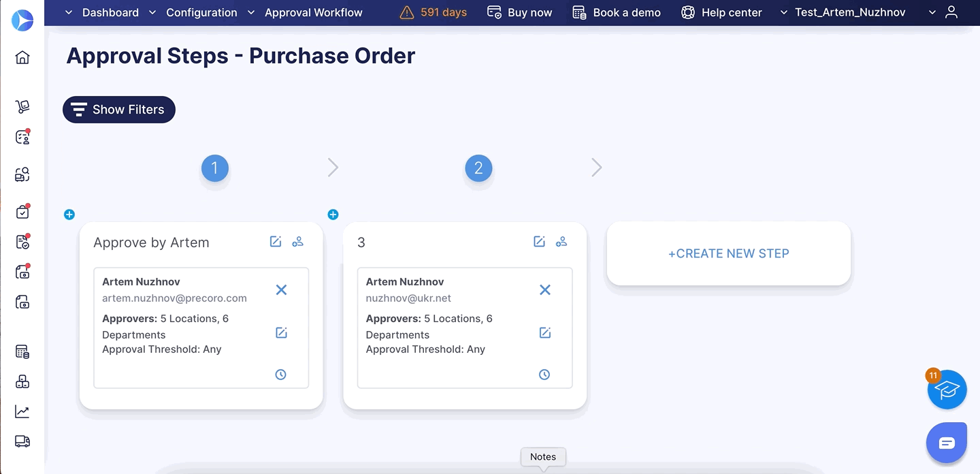980x474 pixels.
Task: Open the chat bubble in the bottom corner
Action: pyautogui.click(x=947, y=442)
